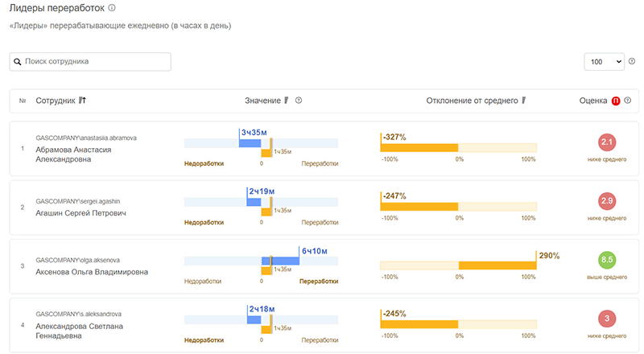Click the red 2.1 rating badge

[607, 143]
